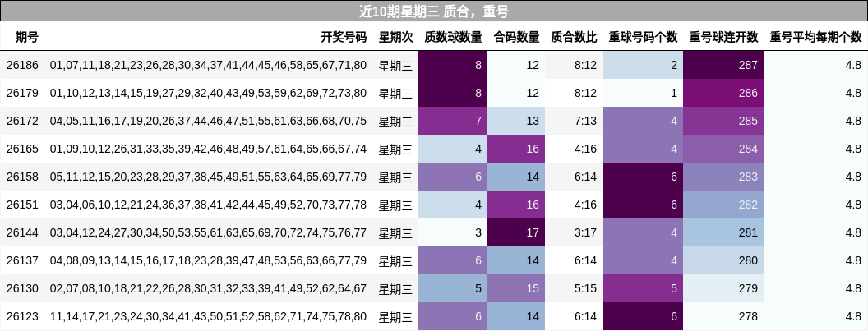Select issue number 26151
This screenshot has height=331, width=868.
click(23, 205)
